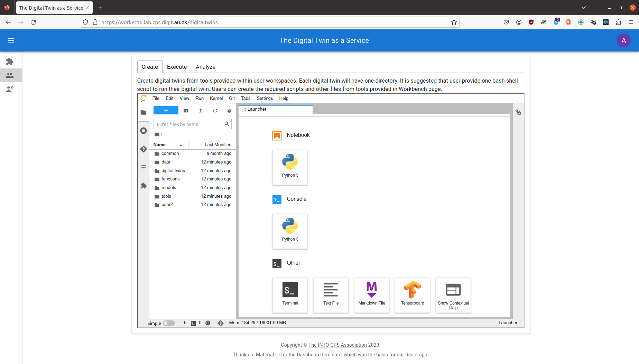Click the search magnifier in file filter
Image resolution: width=639 pixels, height=364 pixels.
227,124
